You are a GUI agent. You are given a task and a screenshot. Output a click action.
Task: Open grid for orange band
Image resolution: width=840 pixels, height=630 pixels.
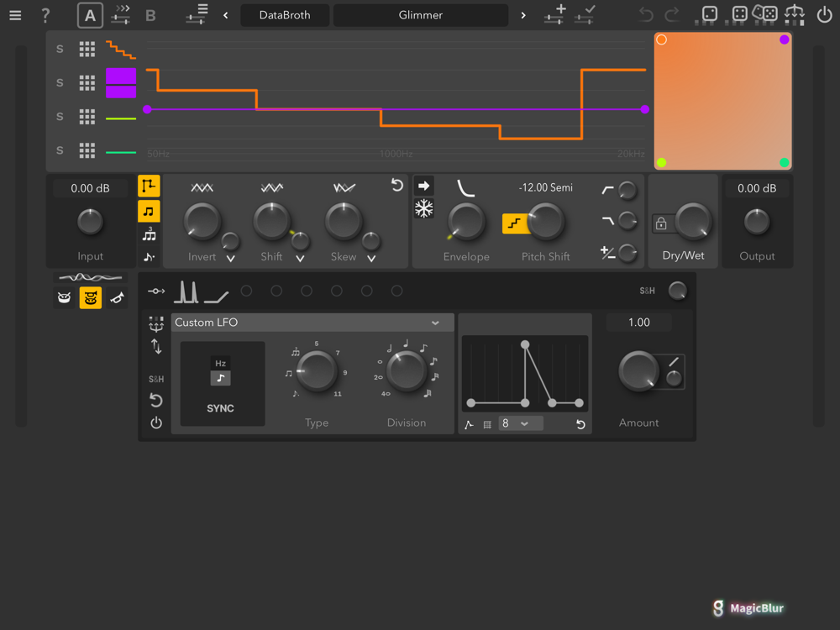pyautogui.click(x=87, y=50)
